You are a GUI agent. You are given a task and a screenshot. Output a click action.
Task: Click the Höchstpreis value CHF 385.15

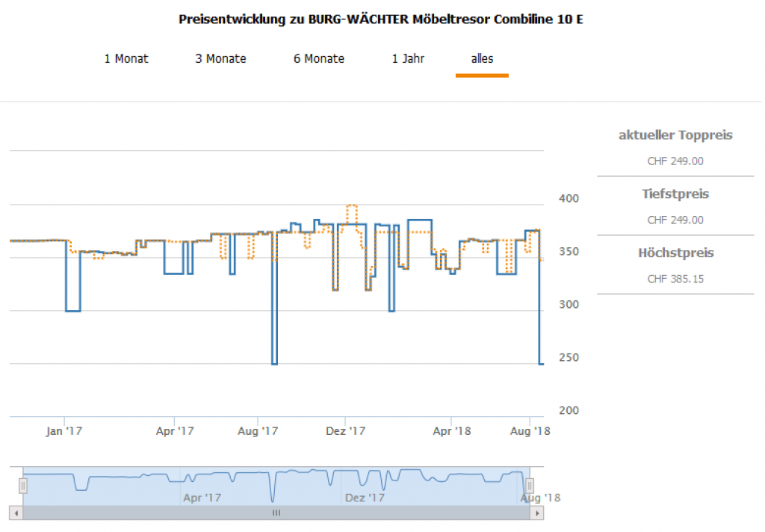(x=675, y=279)
